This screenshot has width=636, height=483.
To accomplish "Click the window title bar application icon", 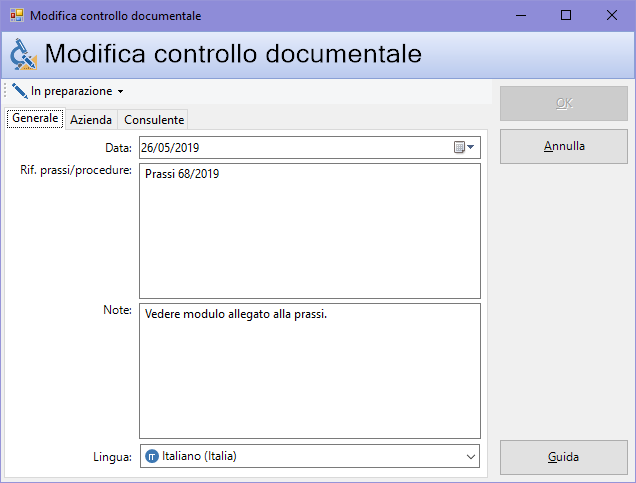I will [x=17, y=15].
